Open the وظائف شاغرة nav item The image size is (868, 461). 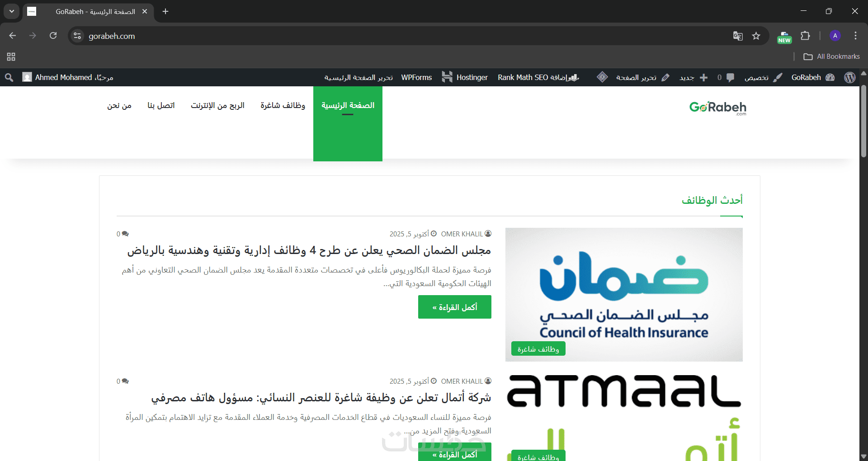point(283,105)
